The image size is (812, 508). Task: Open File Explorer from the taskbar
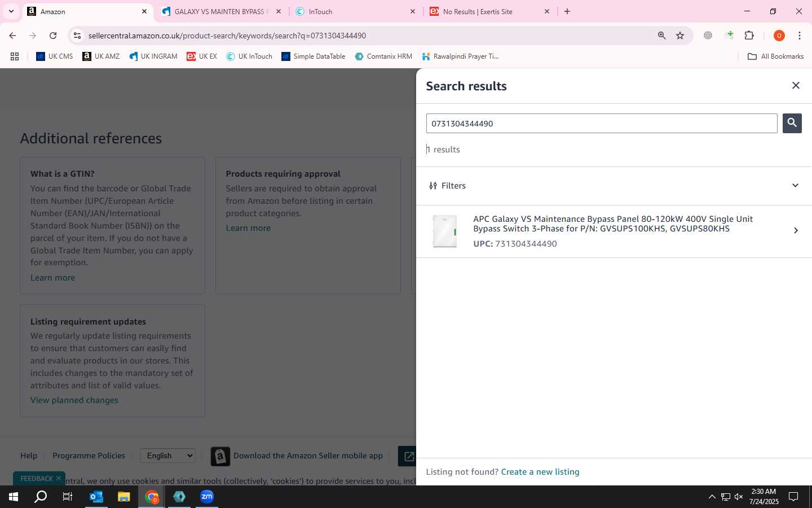click(x=124, y=497)
